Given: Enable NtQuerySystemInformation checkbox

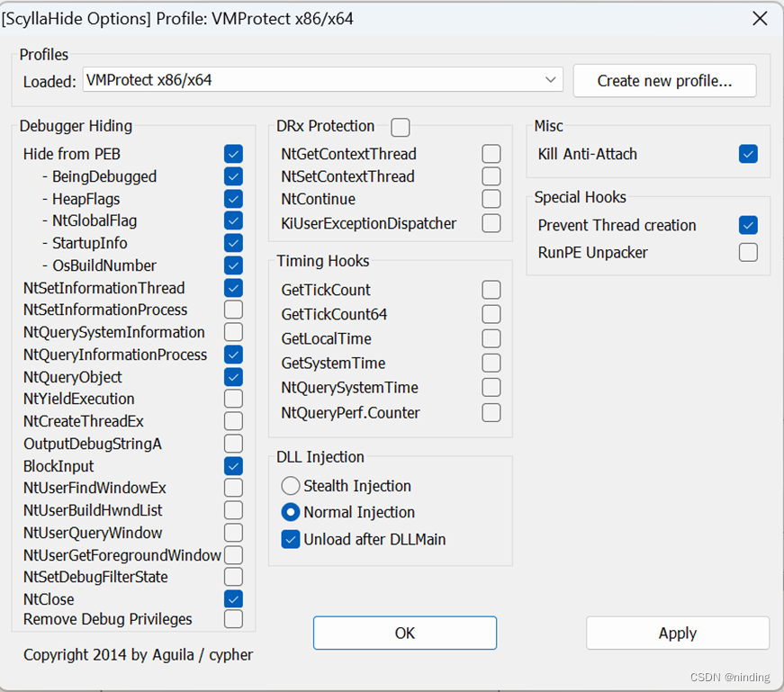Looking at the screenshot, I should click(x=233, y=332).
